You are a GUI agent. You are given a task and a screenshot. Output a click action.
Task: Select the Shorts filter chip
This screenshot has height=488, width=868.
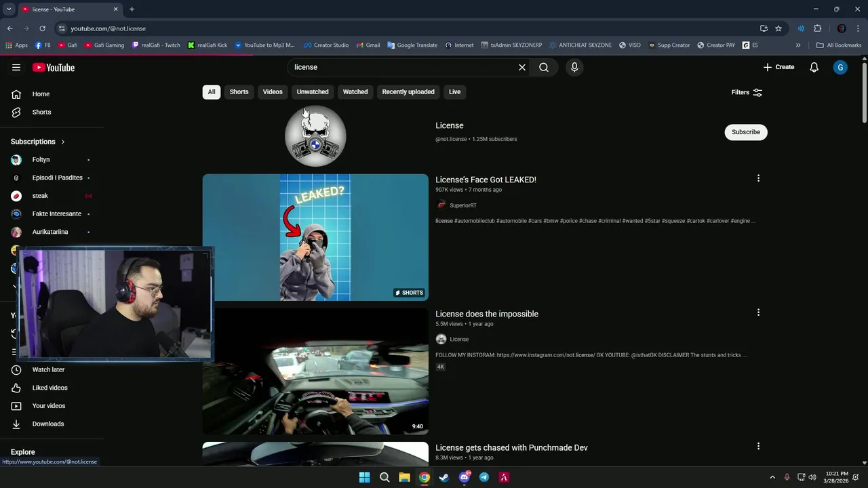[x=239, y=92]
